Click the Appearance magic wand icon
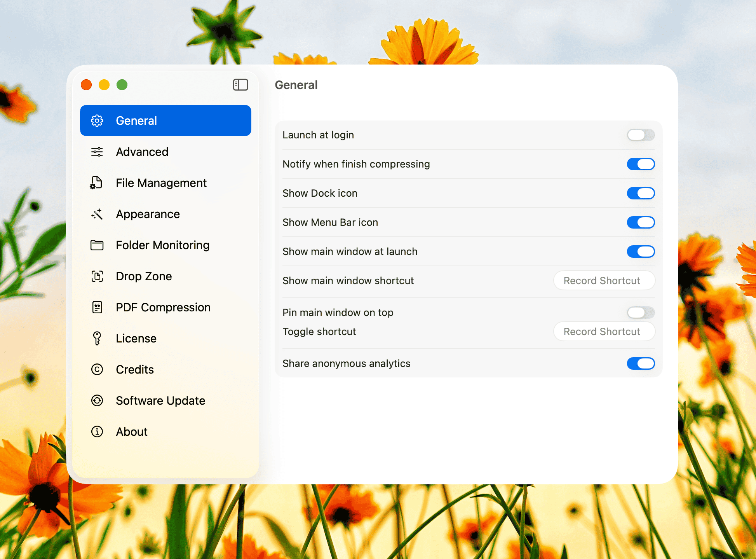This screenshot has width=756, height=559. 97,214
